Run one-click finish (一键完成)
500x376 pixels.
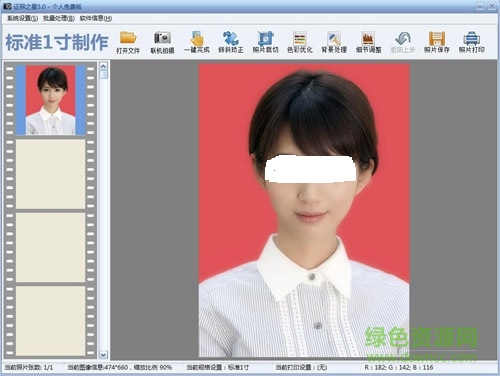point(197,42)
